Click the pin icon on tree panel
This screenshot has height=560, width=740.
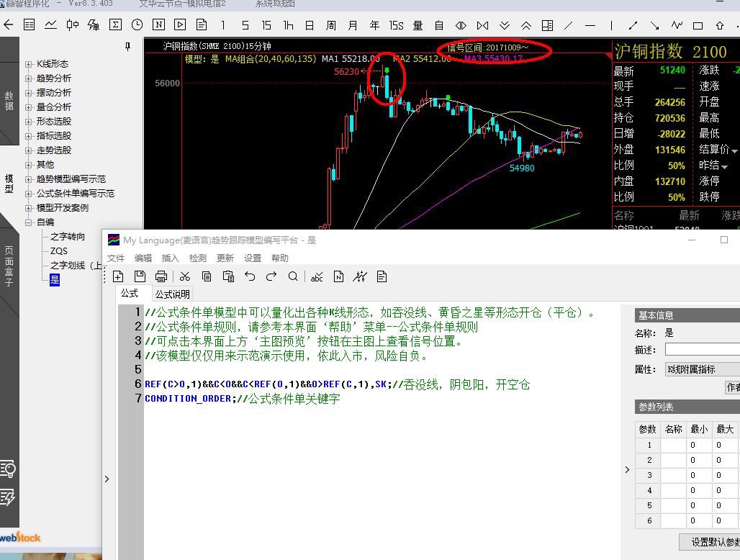(x=127, y=46)
